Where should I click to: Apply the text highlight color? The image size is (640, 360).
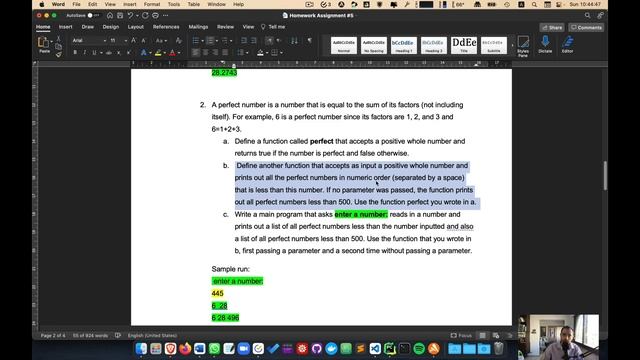coord(158,53)
